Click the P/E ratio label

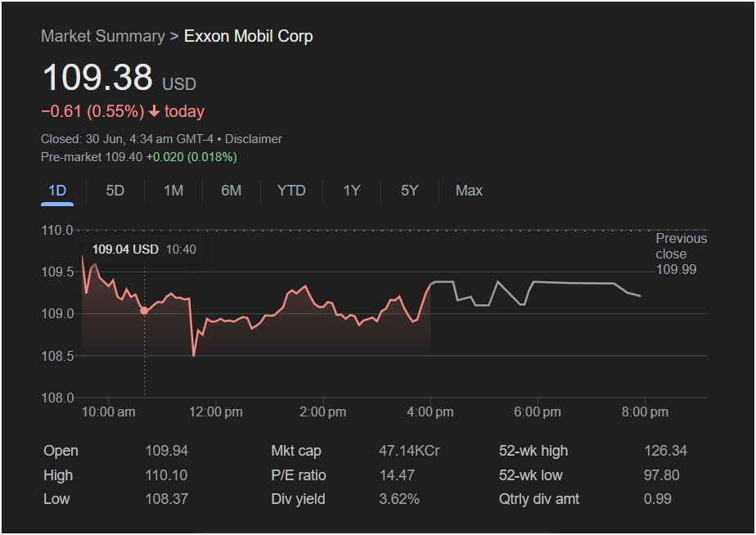[299, 474]
